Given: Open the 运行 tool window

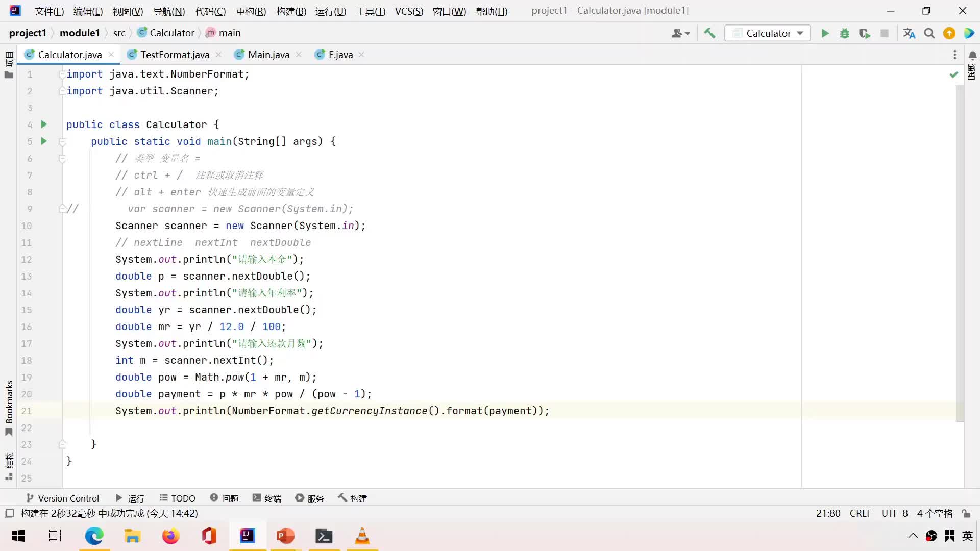Looking at the screenshot, I should [x=130, y=498].
